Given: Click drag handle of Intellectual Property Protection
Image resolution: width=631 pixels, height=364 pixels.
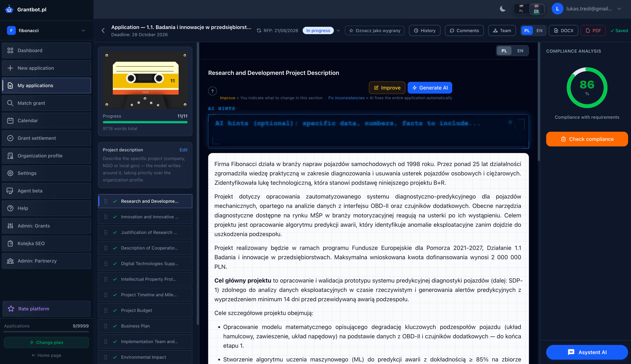Looking at the screenshot, I should (x=106, y=279).
